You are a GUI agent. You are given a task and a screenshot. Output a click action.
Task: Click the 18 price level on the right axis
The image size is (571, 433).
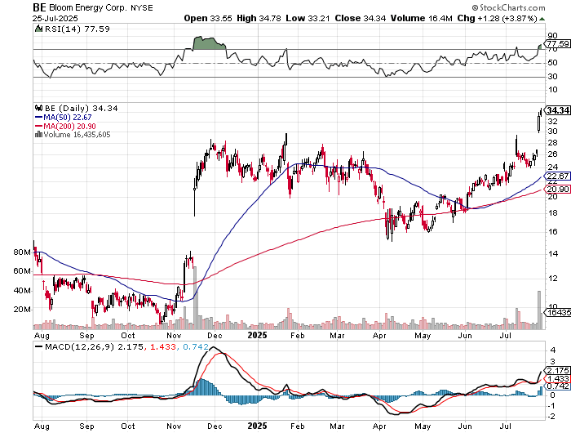(x=552, y=213)
